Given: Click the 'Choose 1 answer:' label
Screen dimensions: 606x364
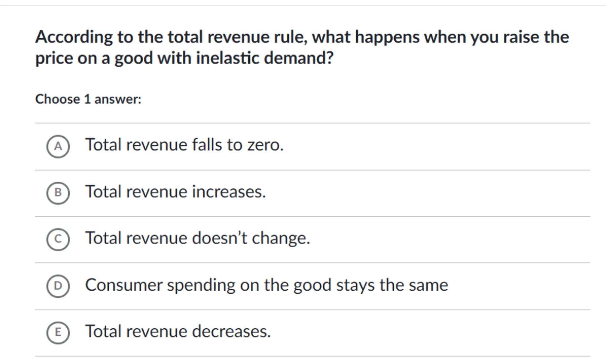Looking at the screenshot, I should [88, 99].
